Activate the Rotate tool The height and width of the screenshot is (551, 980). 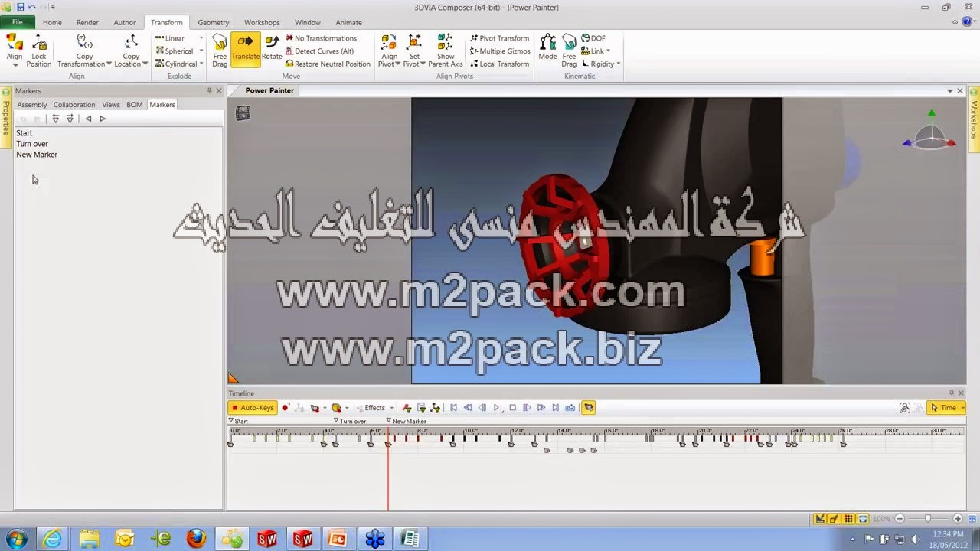click(272, 47)
